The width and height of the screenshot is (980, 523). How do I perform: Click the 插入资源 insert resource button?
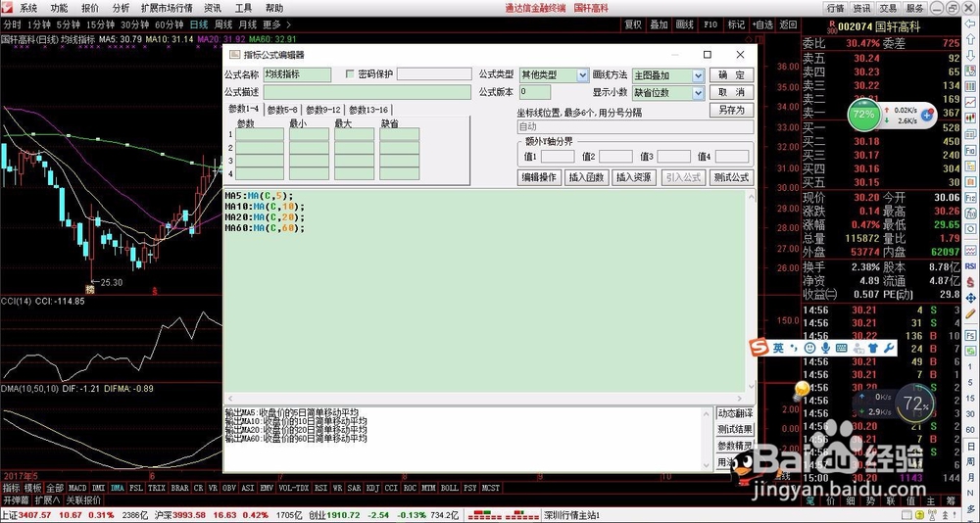[x=634, y=177]
